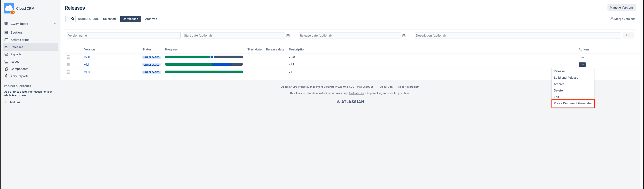This screenshot has width=644, height=189.
Task: Focus the Version name input field
Action: point(124,35)
